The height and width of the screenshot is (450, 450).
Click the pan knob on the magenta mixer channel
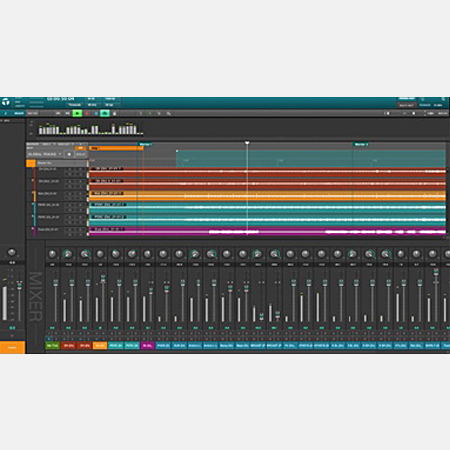coord(147,254)
